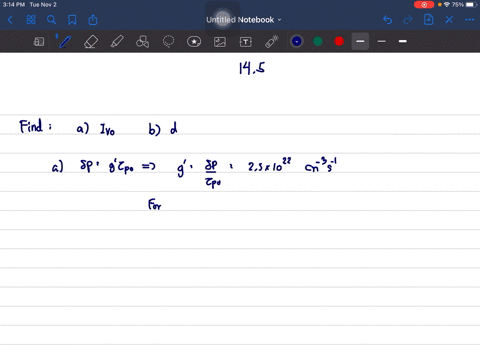Tap the Wi-Fi status icon
This screenshot has width=480, height=360.
click(447, 5)
